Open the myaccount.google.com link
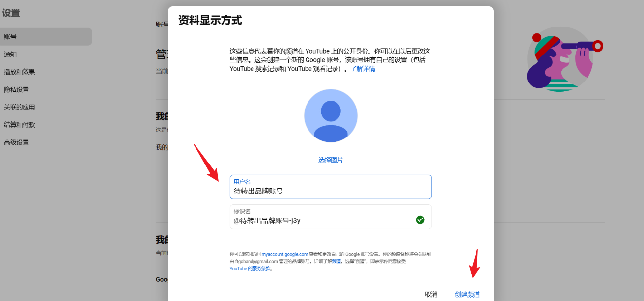Viewport: 644px width, 301px height. [x=285, y=254]
